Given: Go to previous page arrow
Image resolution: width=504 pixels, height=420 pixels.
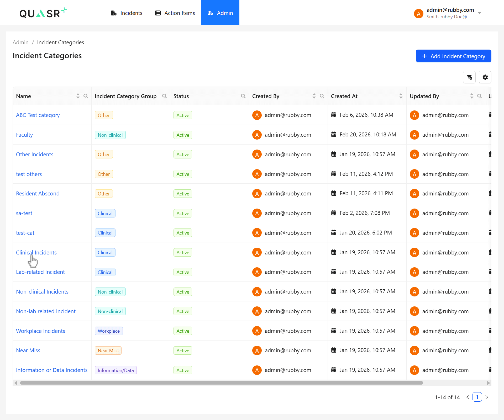Looking at the screenshot, I should [x=468, y=397].
